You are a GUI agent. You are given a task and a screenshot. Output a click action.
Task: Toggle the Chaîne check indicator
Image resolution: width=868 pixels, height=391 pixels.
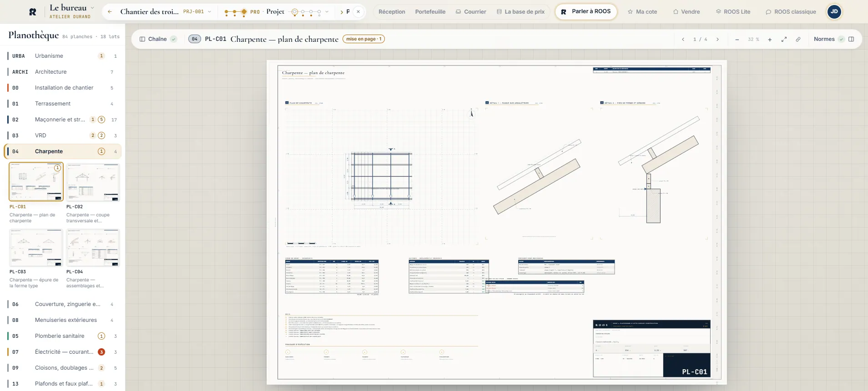coord(173,39)
